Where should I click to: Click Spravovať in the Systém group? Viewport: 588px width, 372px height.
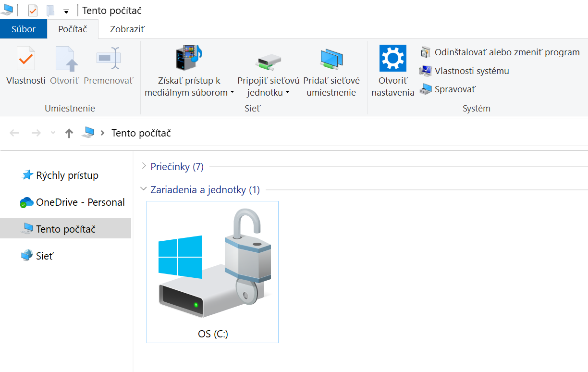click(x=454, y=89)
